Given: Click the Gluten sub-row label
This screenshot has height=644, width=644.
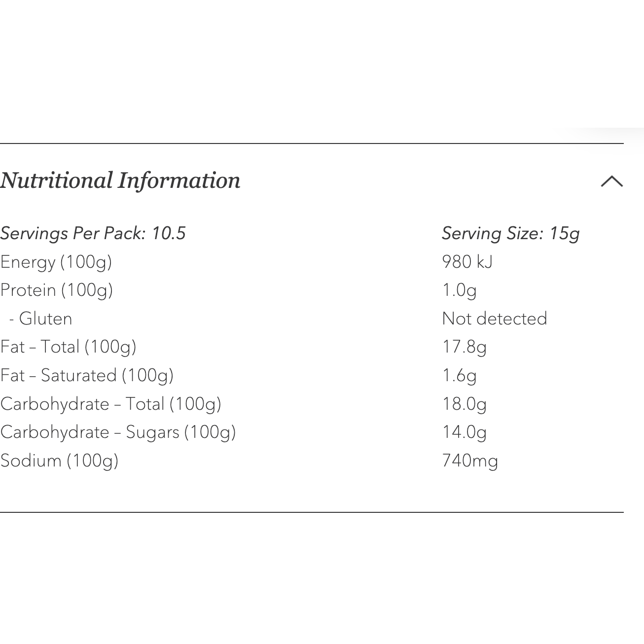Looking at the screenshot, I should 41,319.
